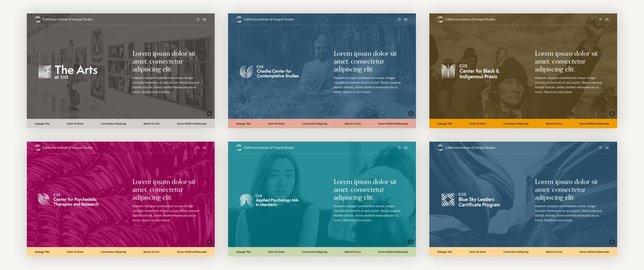
Task: Select Dolor Sit Amet in Blue Sky Leaders subnav
Action: click(x=478, y=252)
